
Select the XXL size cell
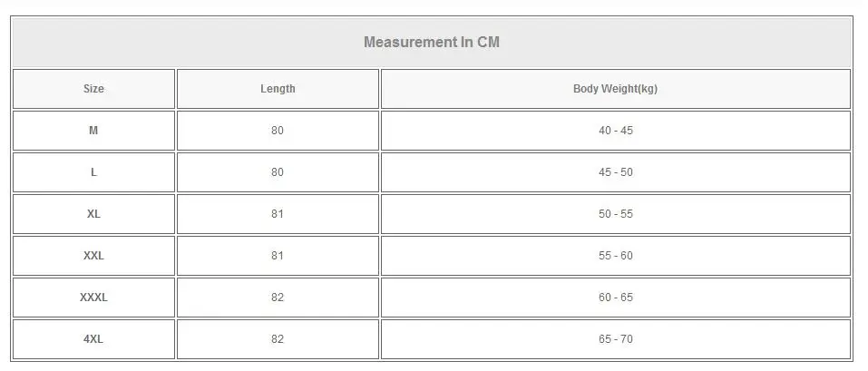(x=93, y=256)
